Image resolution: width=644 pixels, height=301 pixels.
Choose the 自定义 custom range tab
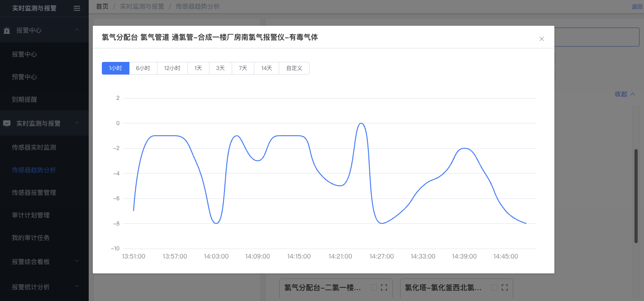pyautogui.click(x=294, y=68)
